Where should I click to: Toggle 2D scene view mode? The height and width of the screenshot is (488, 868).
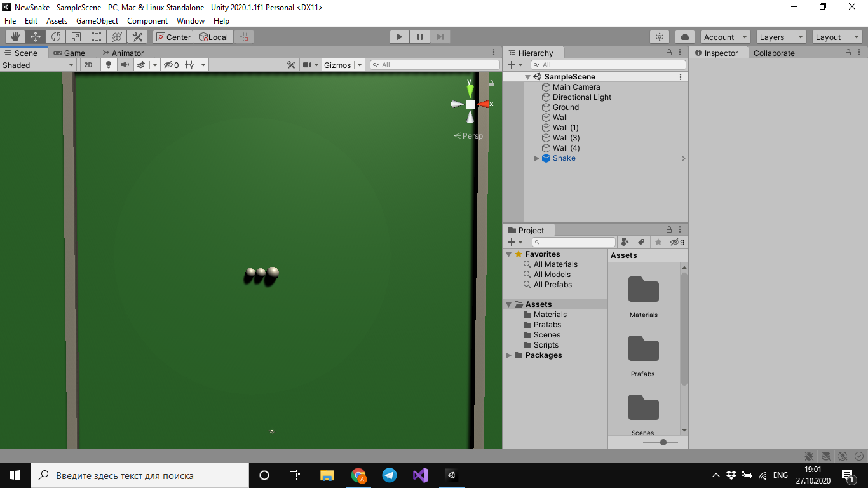pyautogui.click(x=88, y=65)
